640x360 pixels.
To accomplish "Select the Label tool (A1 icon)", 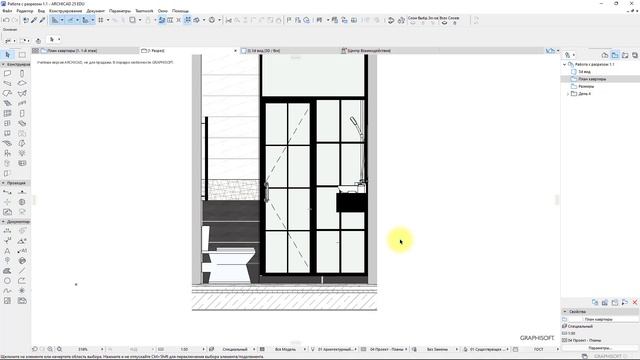I will point(22,251).
